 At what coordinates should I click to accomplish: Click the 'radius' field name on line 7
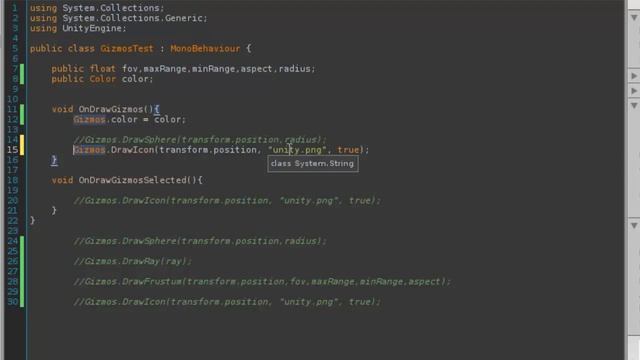point(294,69)
